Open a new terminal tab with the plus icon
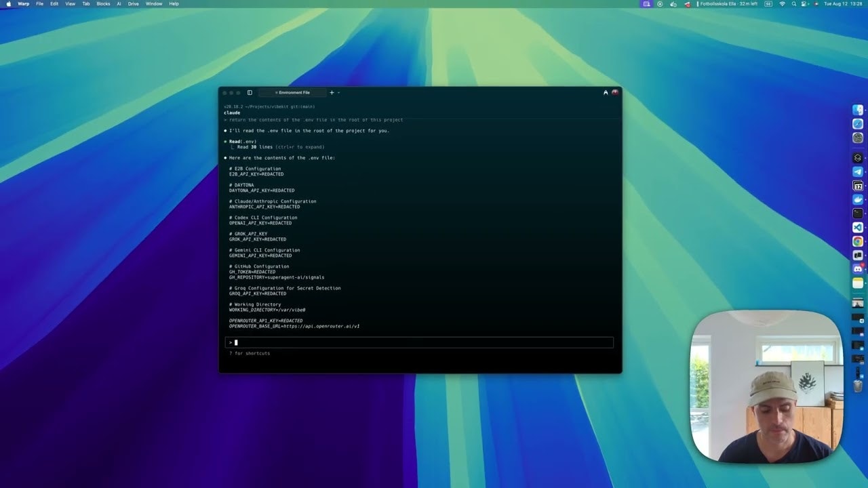The width and height of the screenshot is (868, 488). coord(332,92)
